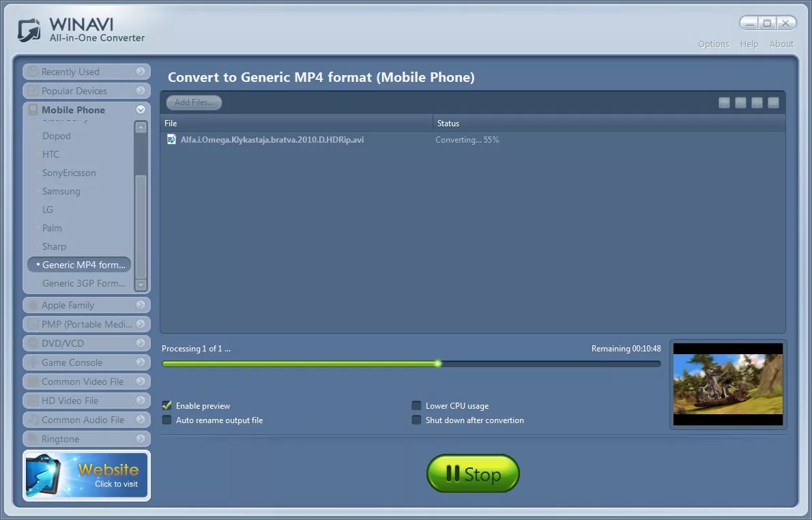The width and height of the screenshot is (812, 520).
Task: Disable the Enable preview checkbox
Action: pos(166,405)
